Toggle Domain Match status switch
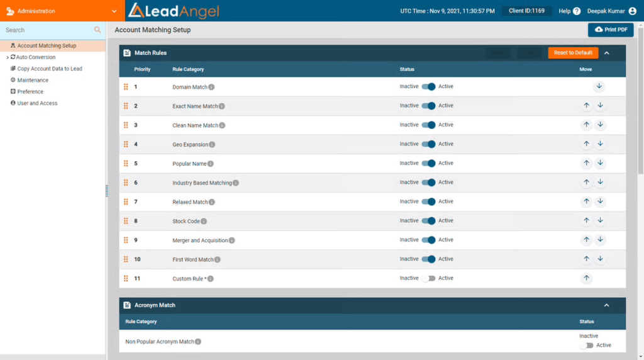The image size is (644, 360). [x=428, y=87]
